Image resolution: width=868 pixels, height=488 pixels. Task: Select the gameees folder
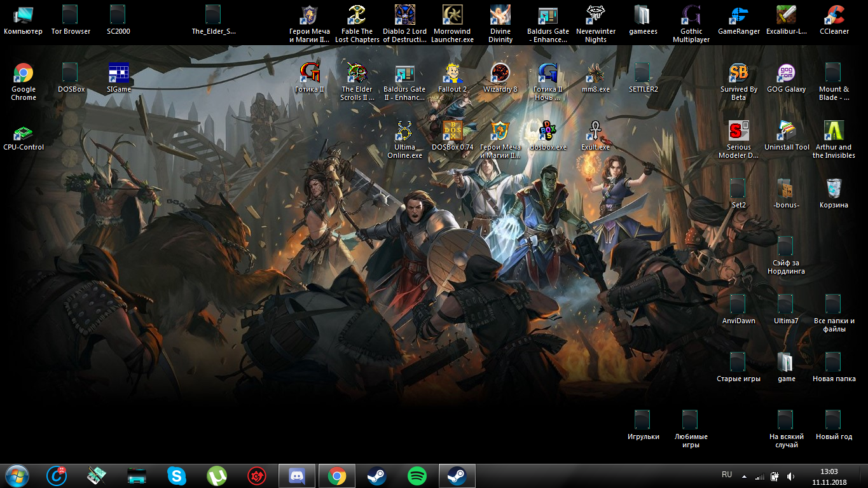tap(643, 20)
